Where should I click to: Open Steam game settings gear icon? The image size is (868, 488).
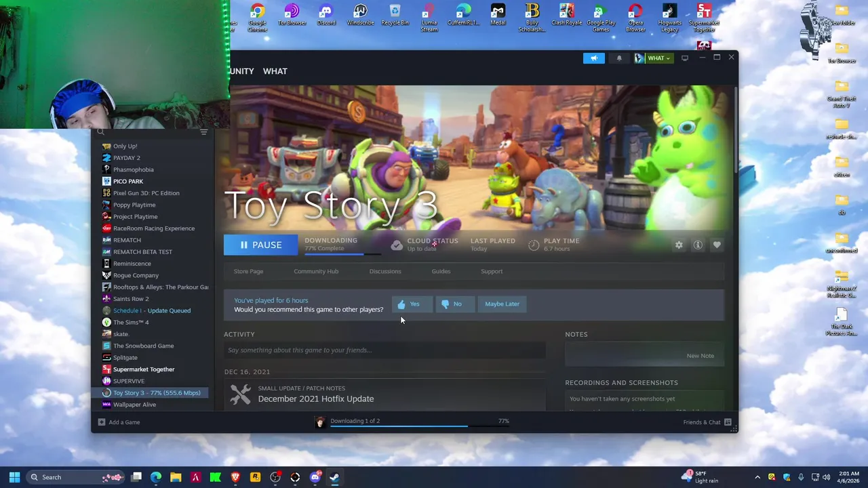[679, 245]
